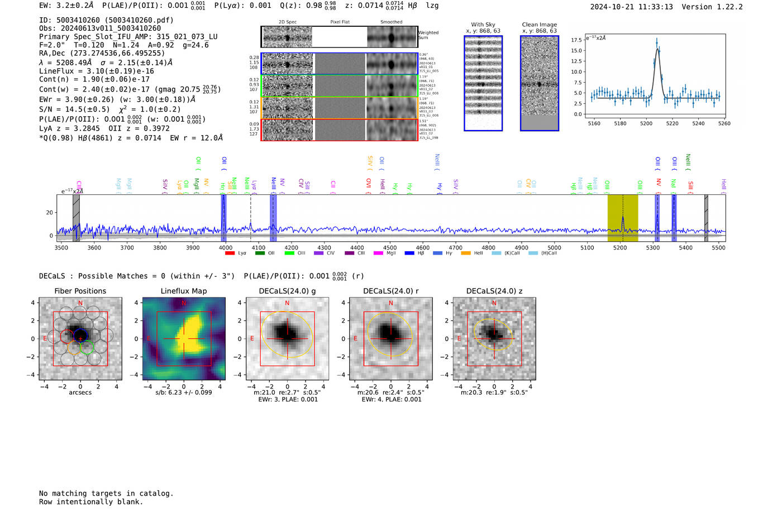782x532 pixels.
Task: Select the Weighted Sum 2D spectrum row
Action: (x=340, y=37)
